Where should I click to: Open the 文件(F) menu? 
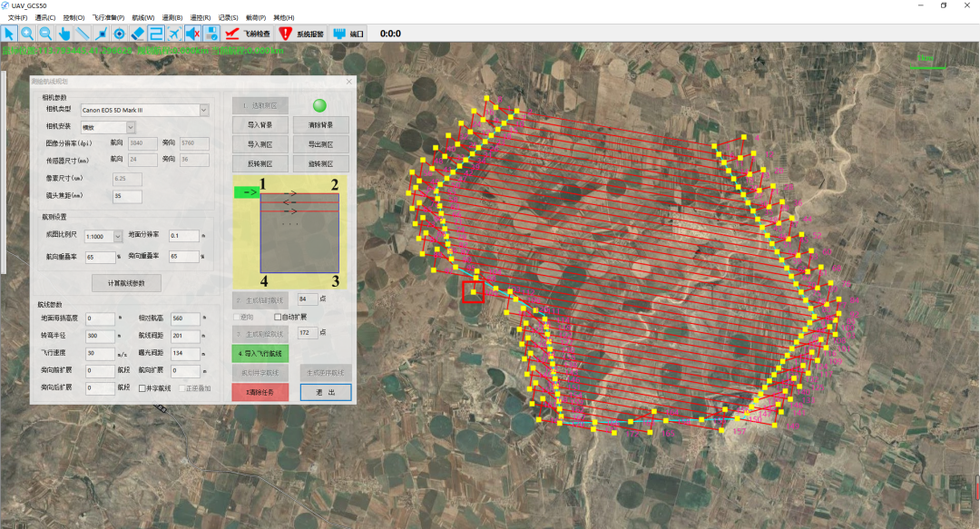pos(18,17)
